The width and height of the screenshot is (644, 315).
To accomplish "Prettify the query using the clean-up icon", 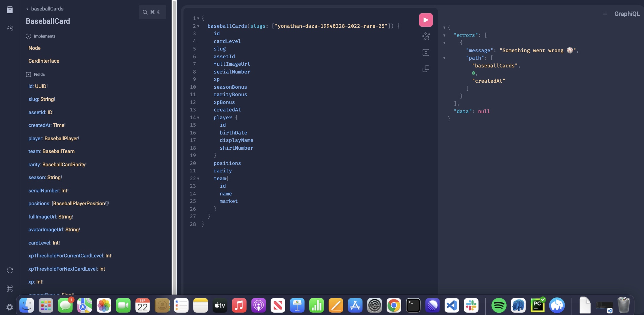I will point(426,36).
